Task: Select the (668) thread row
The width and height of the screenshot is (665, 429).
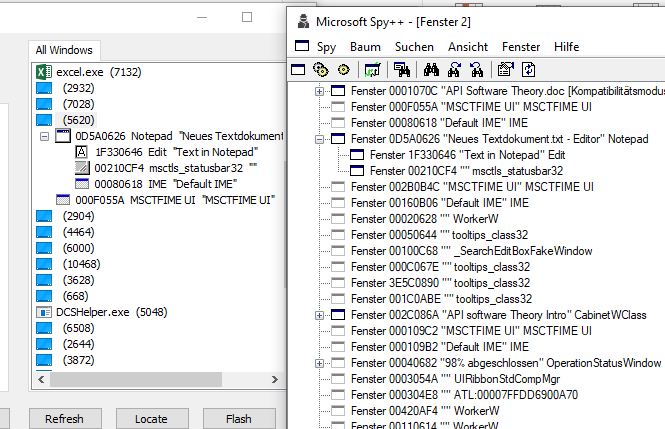Action: (x=75, y=296)
